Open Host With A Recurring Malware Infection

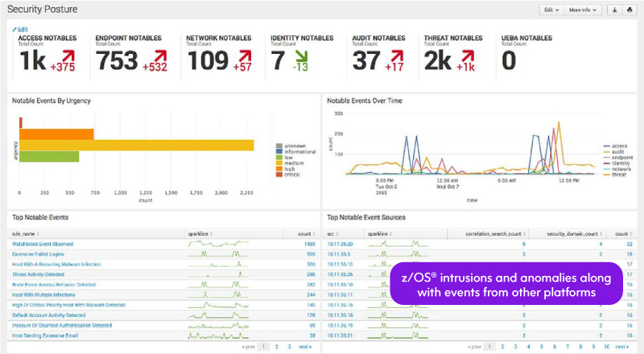tap(56, 264)
